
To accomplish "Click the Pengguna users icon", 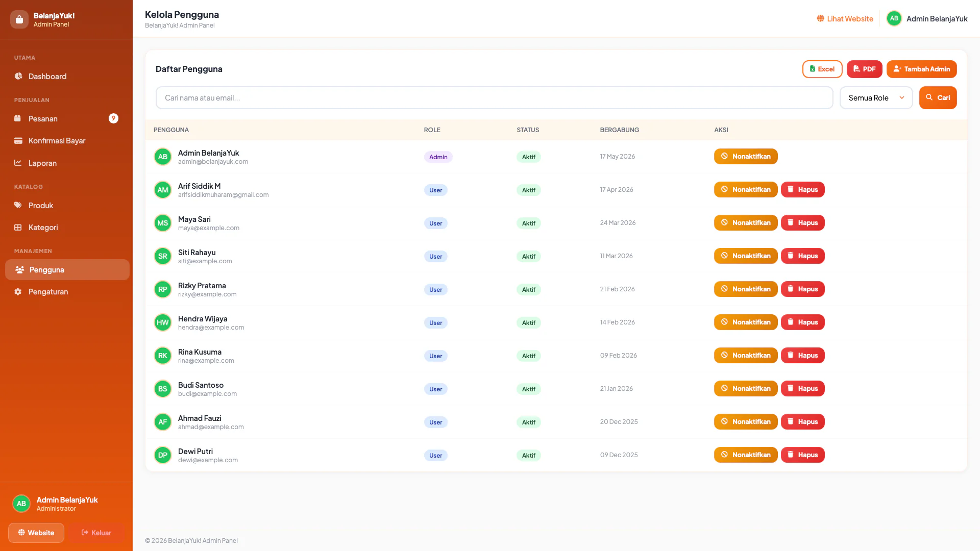I will (x=19, y=270).
